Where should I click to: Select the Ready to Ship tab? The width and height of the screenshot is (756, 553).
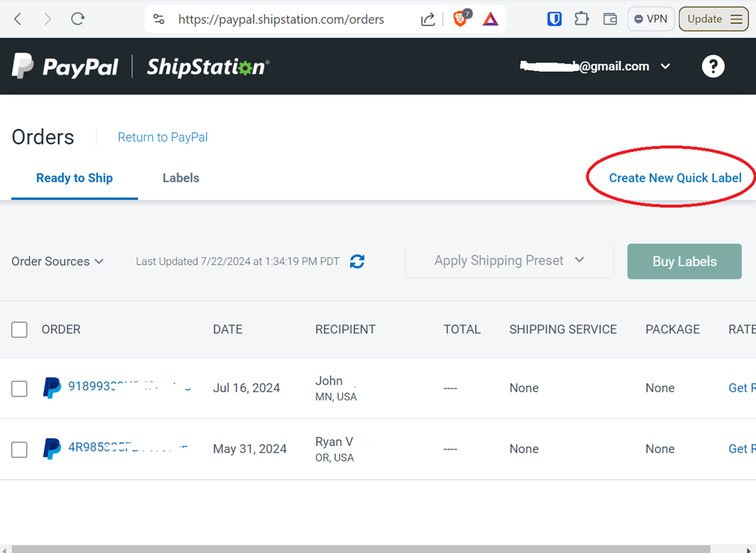(x=75, y=178)
